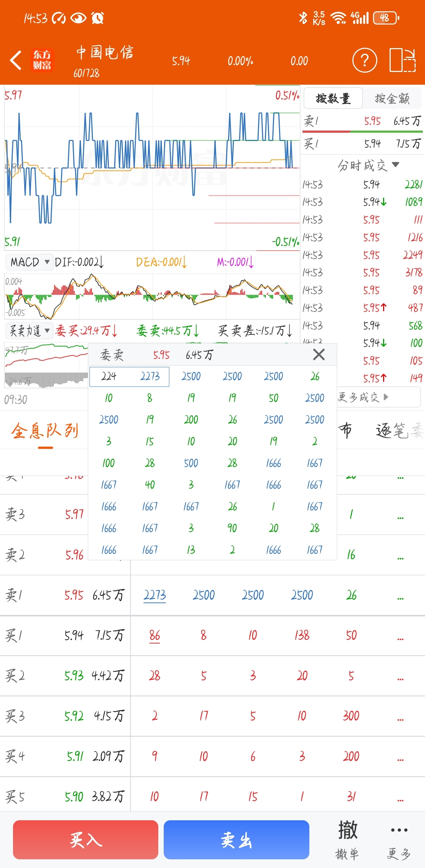Open the more options dots icon
The width and height of the screenshot is (425, 868).
399,840
